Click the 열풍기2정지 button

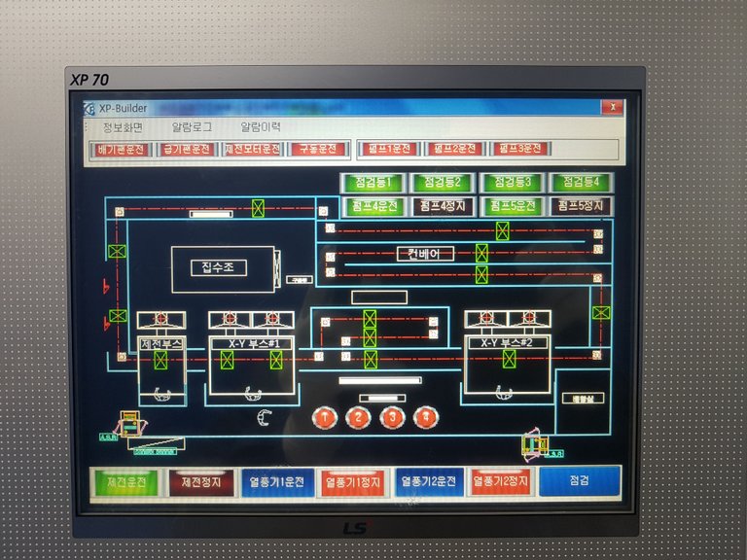pos(501,481)
